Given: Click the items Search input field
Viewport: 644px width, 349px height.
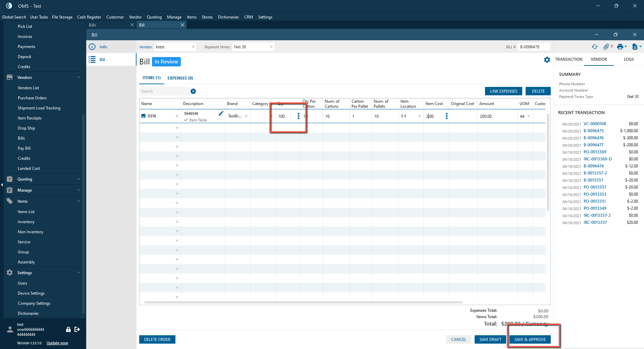Looking at the screenshot, I should pyautogui.click(x=164, y=91).
